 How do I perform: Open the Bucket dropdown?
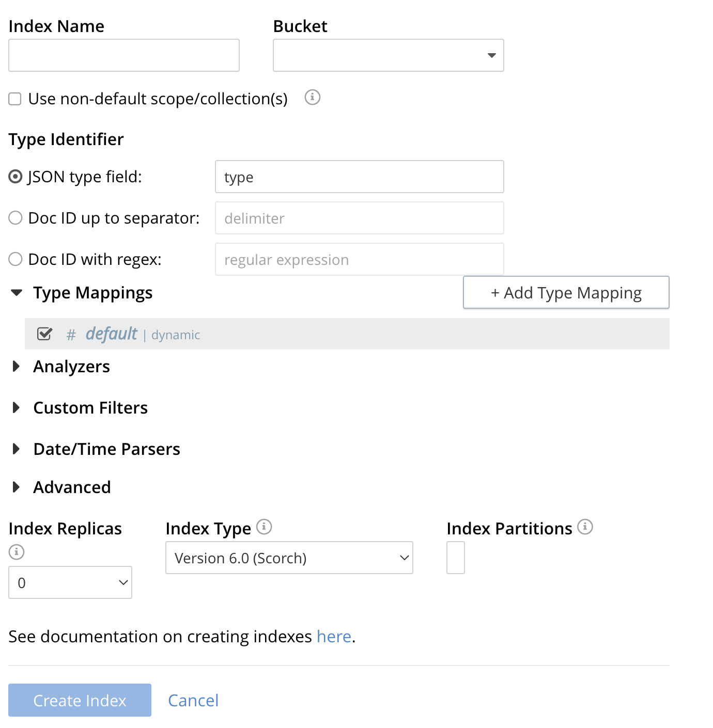click(388, 55)
